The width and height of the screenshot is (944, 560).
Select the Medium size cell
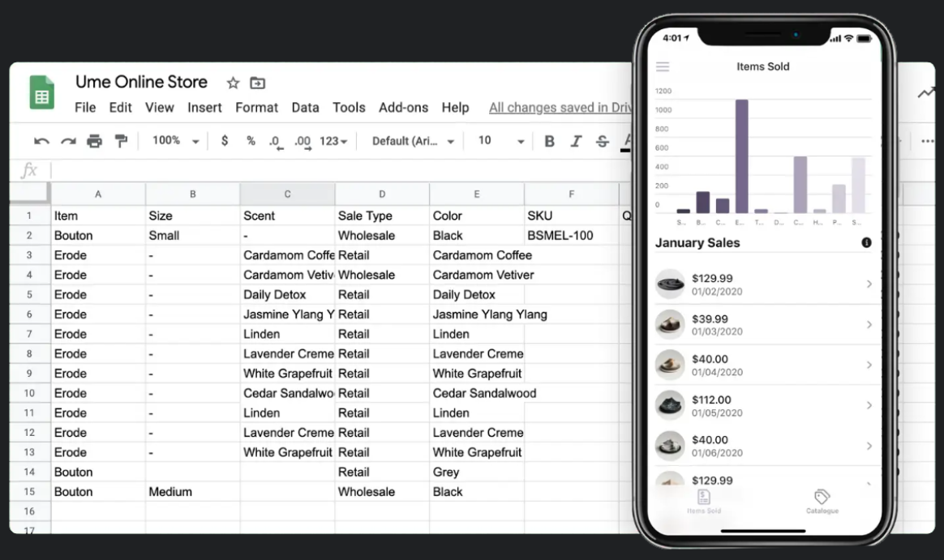pos(193,492)
